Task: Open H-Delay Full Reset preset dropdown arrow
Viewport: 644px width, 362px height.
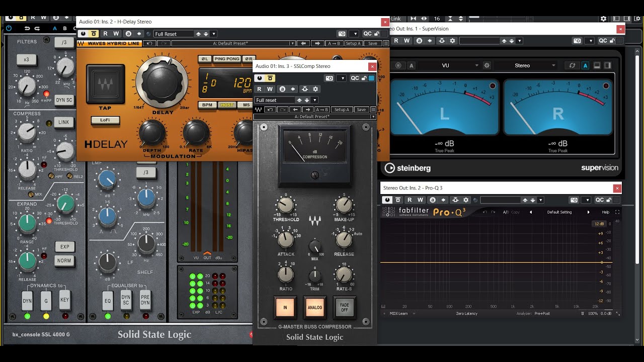Action: (x=214, y=34)
